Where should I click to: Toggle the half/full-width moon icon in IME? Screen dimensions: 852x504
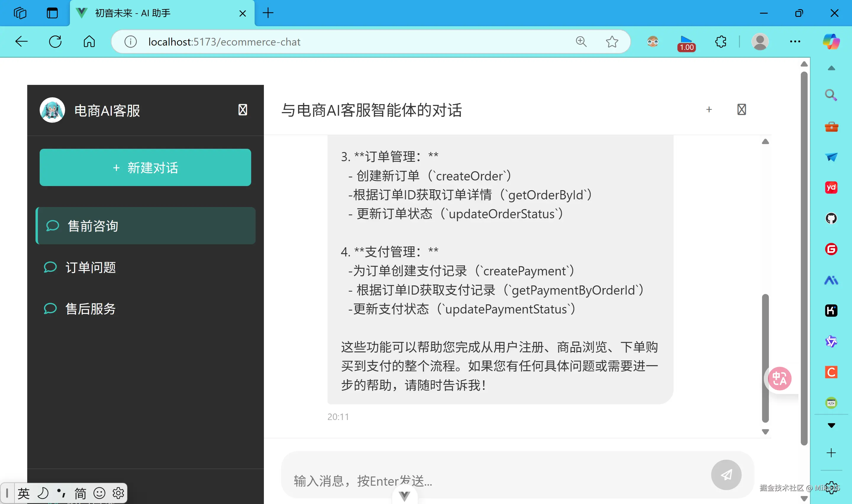click(x=43, y=493)
